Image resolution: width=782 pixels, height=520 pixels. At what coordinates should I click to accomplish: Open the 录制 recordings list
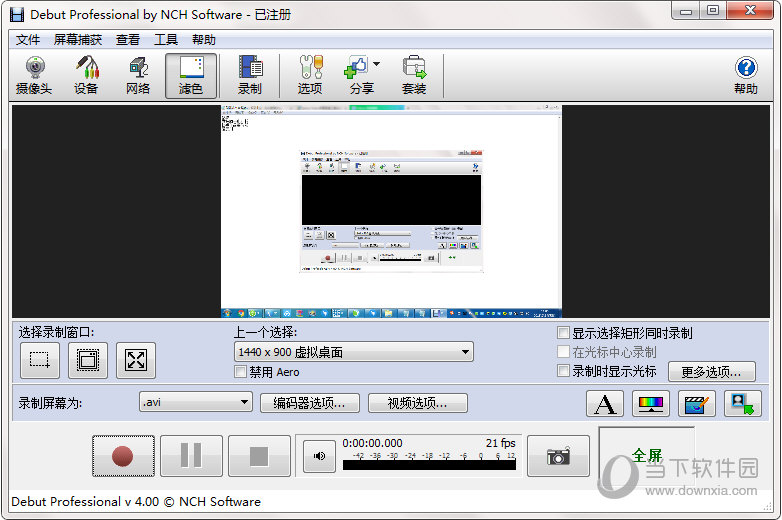pyautogui.click(x=250, y=75)
